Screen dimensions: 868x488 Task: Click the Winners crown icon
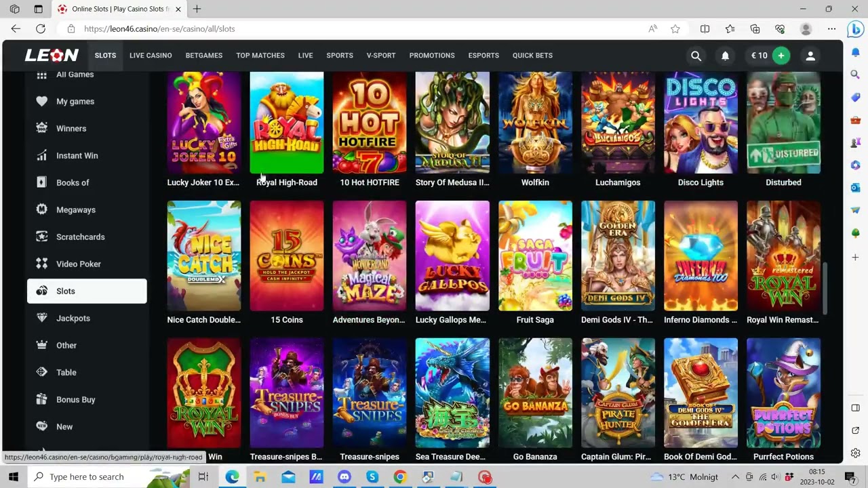coord(42,128)
